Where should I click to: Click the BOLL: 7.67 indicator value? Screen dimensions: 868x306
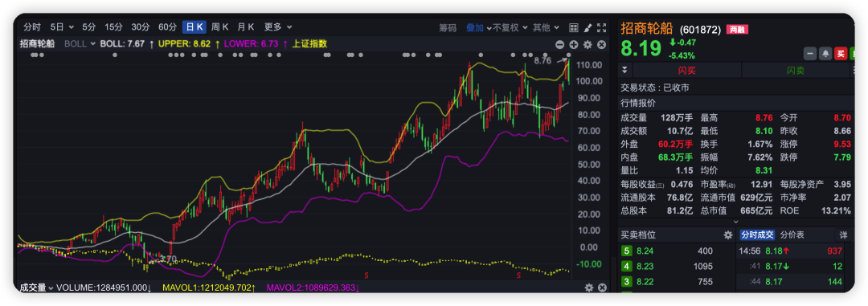pos(122,43)
